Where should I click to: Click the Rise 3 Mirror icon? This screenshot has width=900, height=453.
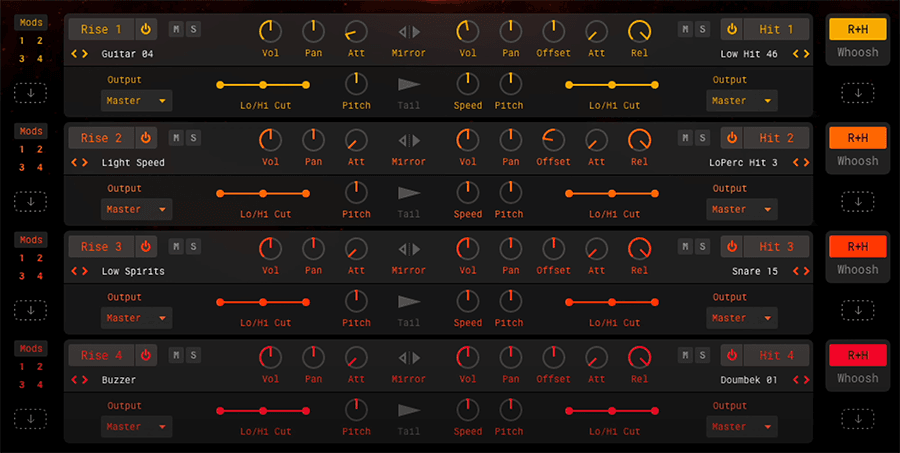[x=409, y=249]
